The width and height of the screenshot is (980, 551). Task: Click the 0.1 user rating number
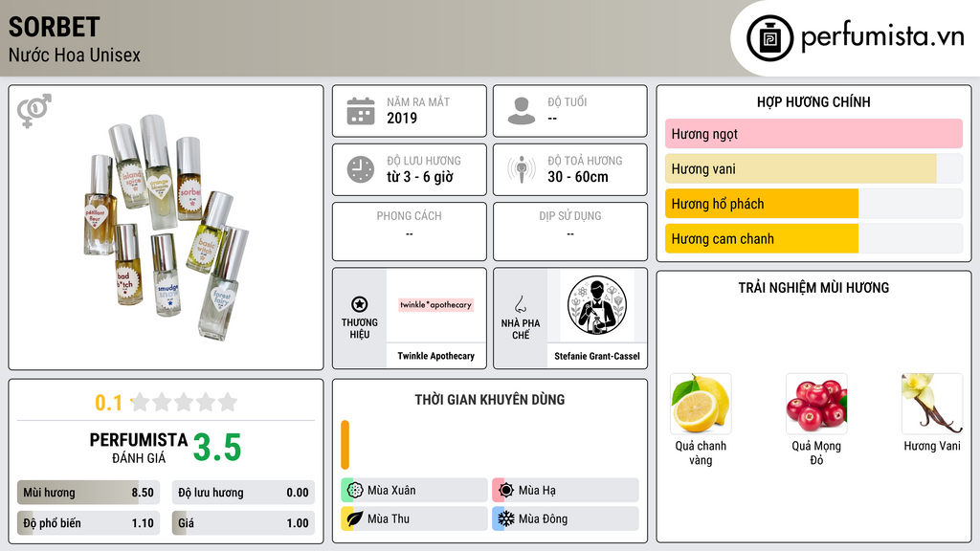point(108,403)
